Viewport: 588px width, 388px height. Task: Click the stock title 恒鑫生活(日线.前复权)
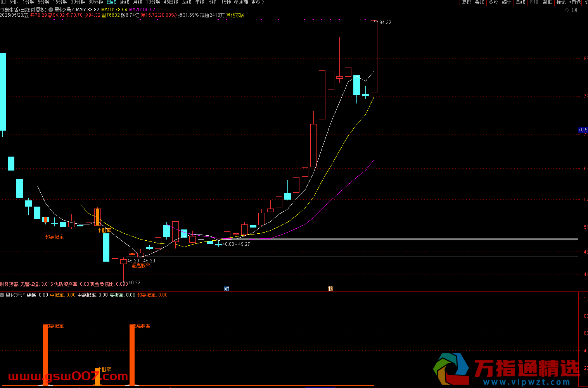coord(23,10)
